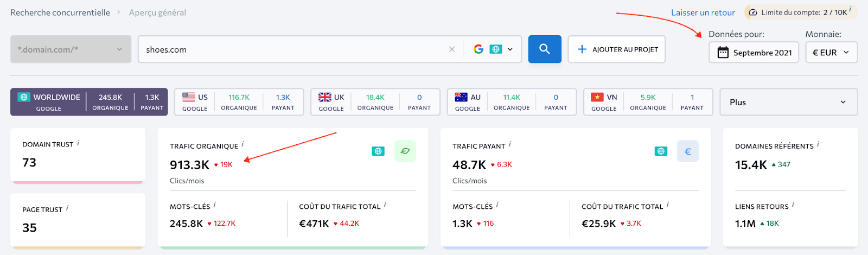Click Ajouter au projet button
Screen dimensions: 868x255
pyautogui.click(x=616, y=49)
